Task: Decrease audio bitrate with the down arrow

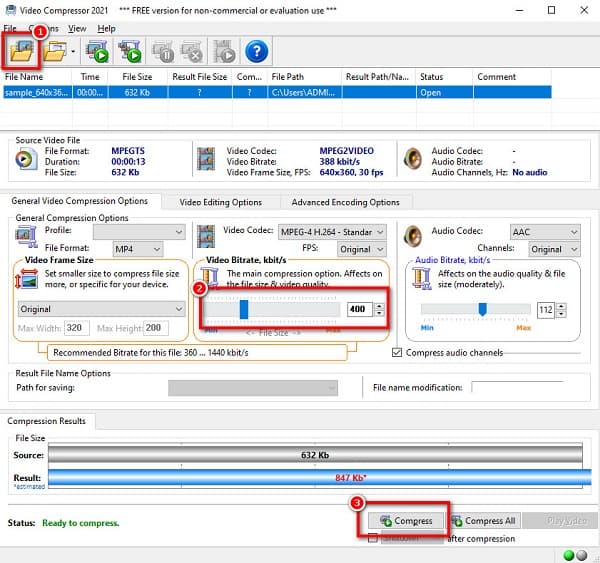Action: [561, 313]
